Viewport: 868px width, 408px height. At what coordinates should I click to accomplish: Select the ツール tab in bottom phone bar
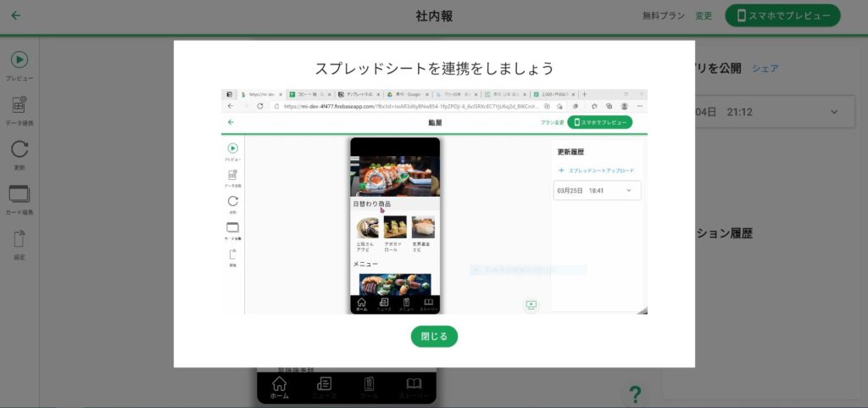tap(369, 388)
